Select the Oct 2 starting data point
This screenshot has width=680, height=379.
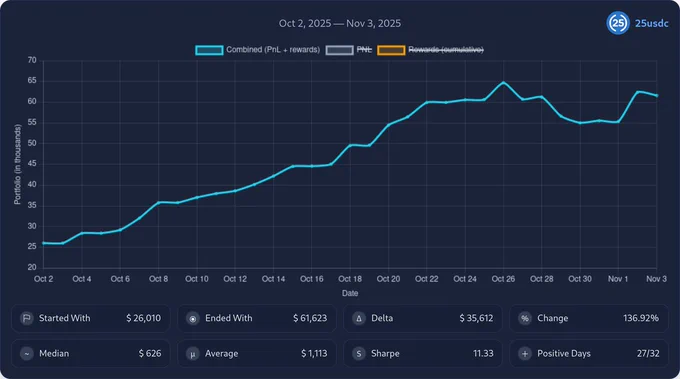[43, 243]
